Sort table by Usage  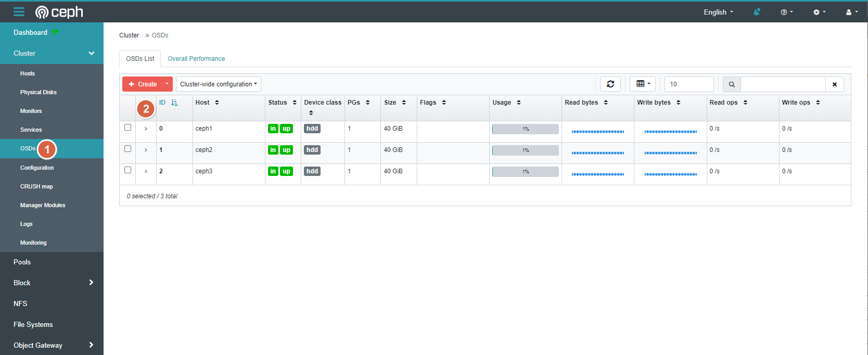519,103
